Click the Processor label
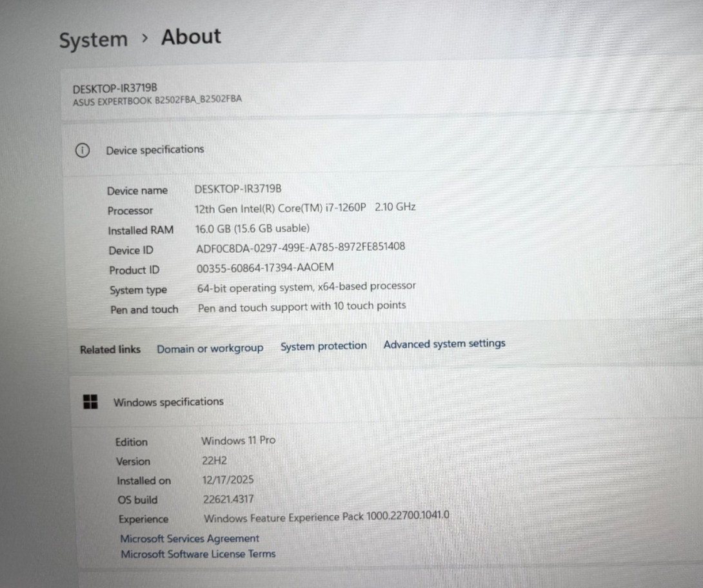Viewport: 703px width, 588px height. coord(130,211)
